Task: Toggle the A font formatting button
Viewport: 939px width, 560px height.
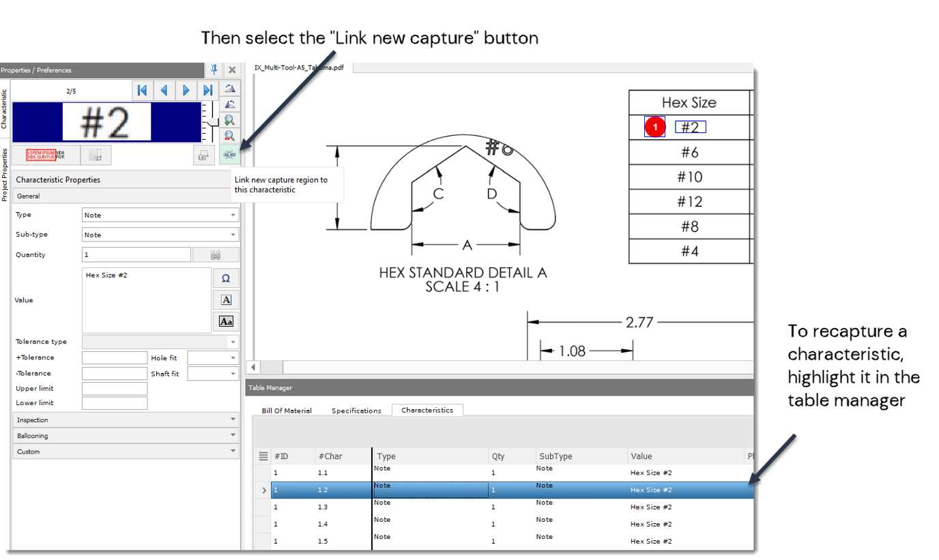Action: [225, 299]
